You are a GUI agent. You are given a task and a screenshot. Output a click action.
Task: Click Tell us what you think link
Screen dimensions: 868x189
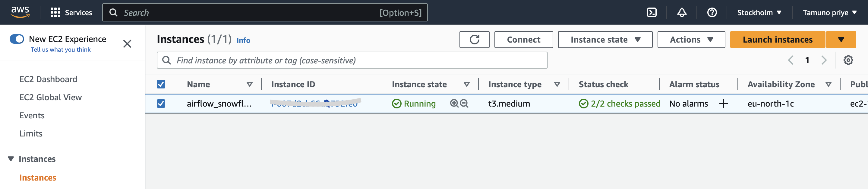[61, 50]
